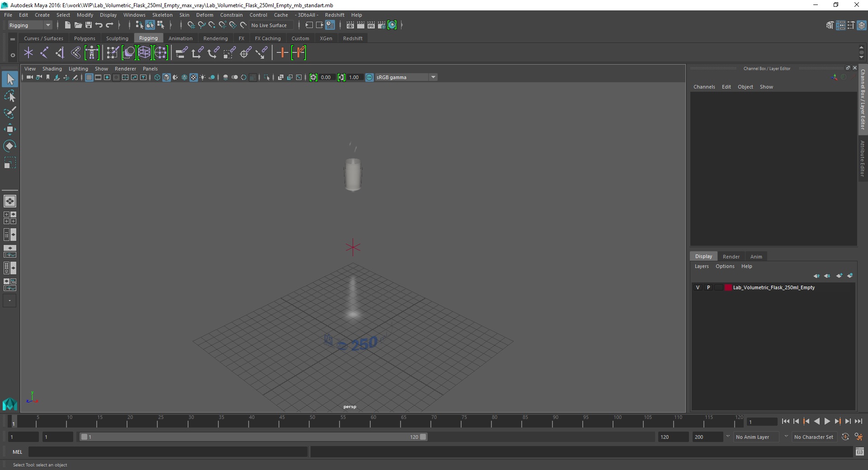Image resolution: width=868 pixels, height=470 pixels.
Task: Choose the Scale tool
Action: tap(10, 163)
